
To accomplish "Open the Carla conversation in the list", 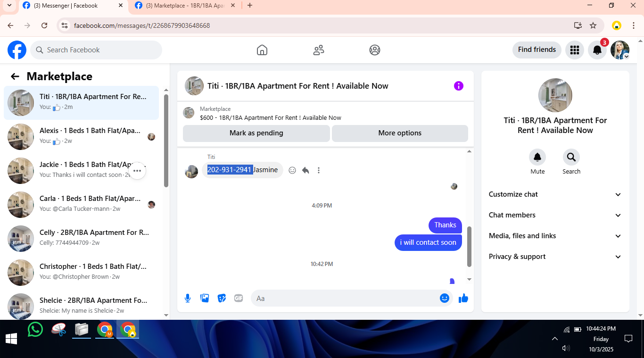I will 81,205.
